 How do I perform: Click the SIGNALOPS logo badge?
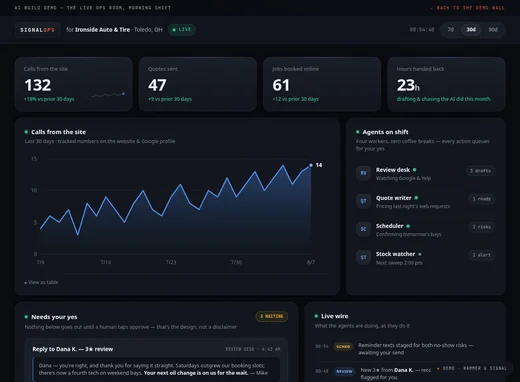37,30
